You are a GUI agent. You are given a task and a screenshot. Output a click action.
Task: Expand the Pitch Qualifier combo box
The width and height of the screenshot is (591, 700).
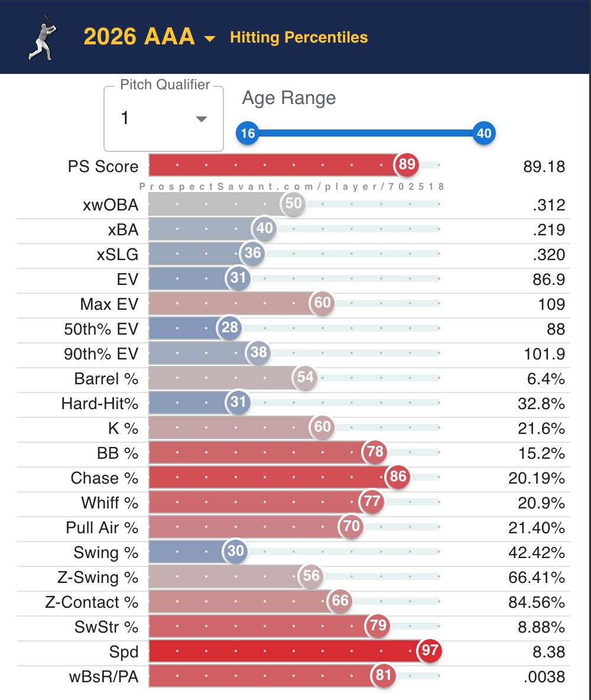(164, 119)
